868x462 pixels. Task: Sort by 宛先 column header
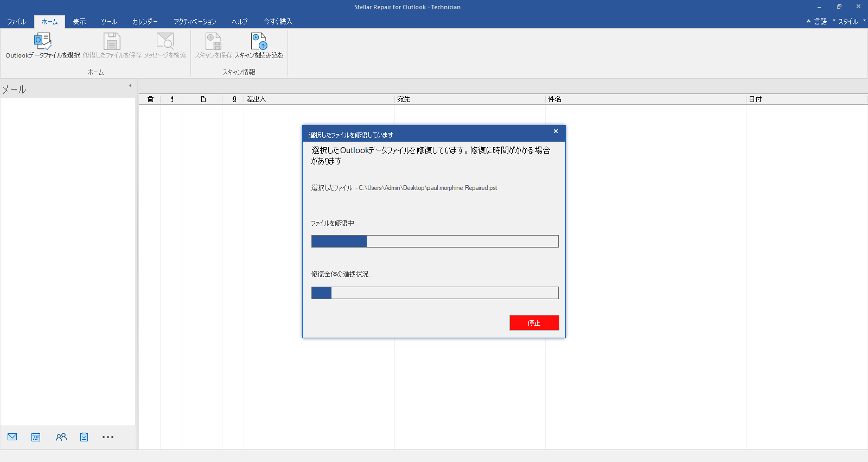(x=470, y=99)
